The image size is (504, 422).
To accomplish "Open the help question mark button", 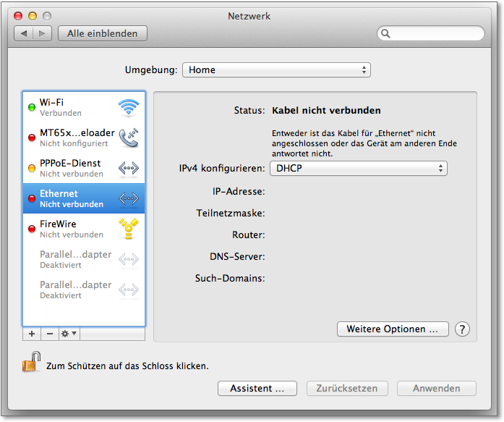I will click(x=462, y=329).
